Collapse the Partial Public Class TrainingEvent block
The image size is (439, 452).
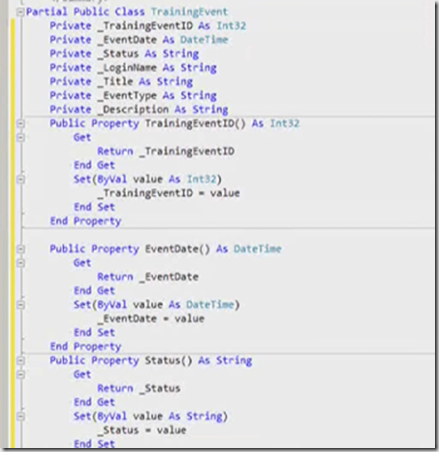pyautogui.click(x=20, y=12)
